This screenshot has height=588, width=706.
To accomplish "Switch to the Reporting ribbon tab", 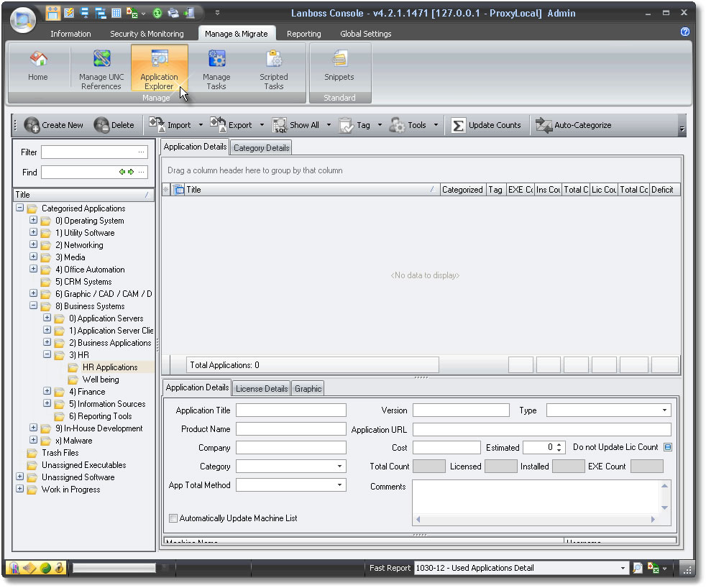I will point(303,34).
